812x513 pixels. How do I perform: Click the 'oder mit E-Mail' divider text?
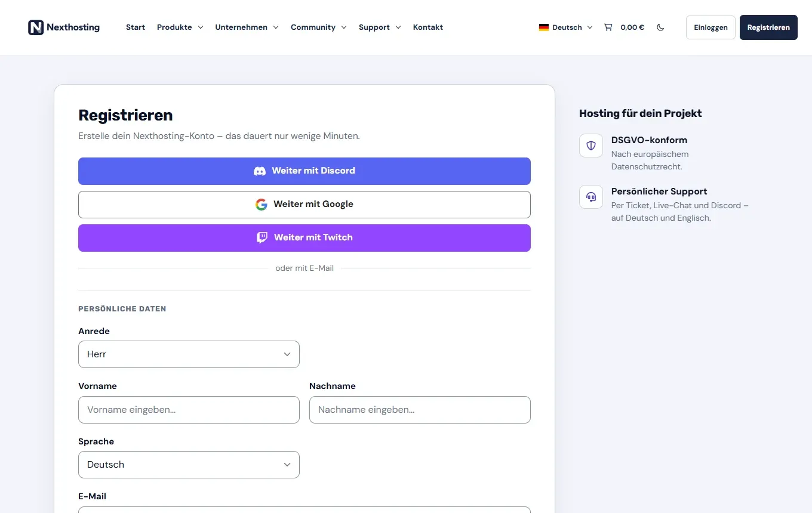(304, 268)
